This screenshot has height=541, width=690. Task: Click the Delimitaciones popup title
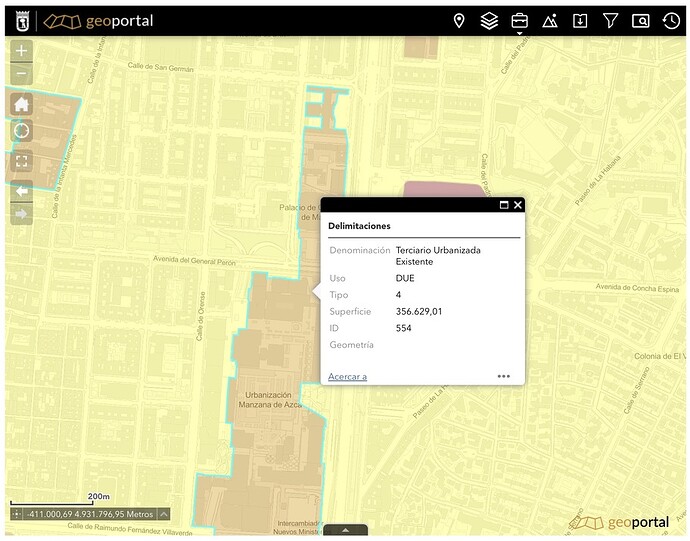359,226
